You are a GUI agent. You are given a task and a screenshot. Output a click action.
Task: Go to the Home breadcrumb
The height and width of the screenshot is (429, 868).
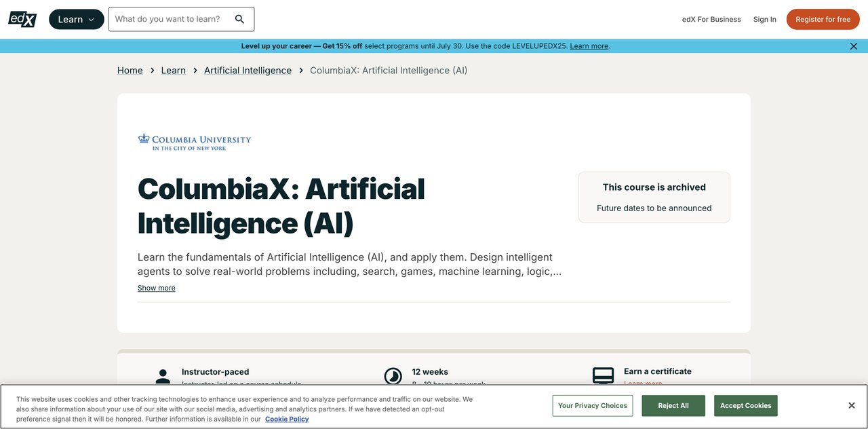(x=130, y=71)
